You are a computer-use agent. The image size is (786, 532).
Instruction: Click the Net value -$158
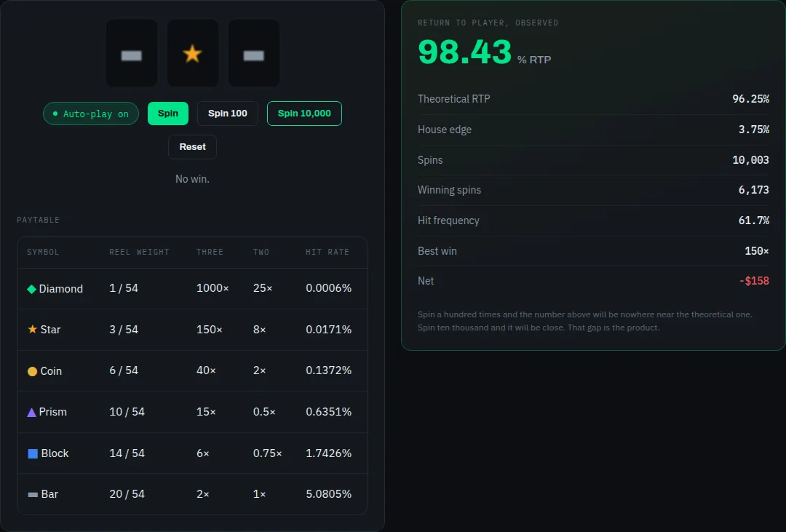click(755, 281)
